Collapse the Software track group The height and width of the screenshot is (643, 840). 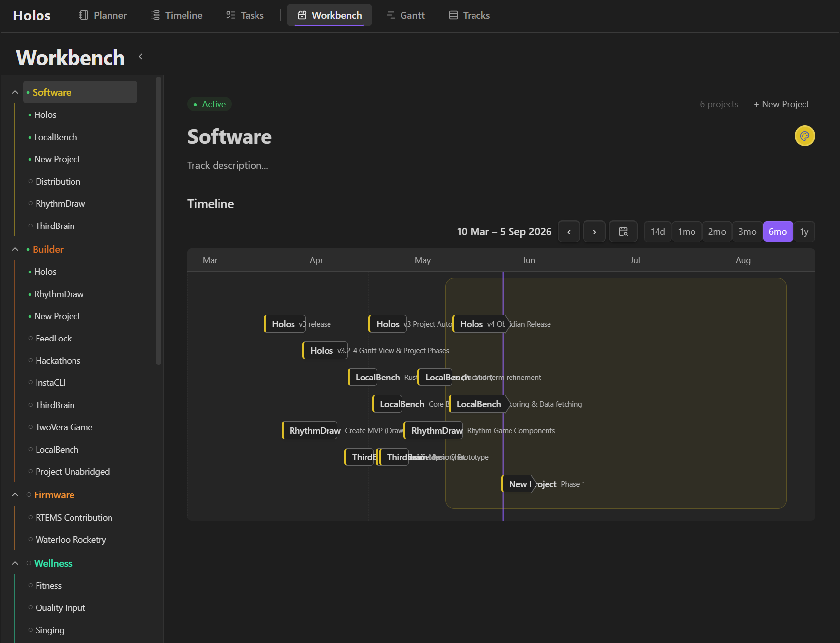(15, 92)
